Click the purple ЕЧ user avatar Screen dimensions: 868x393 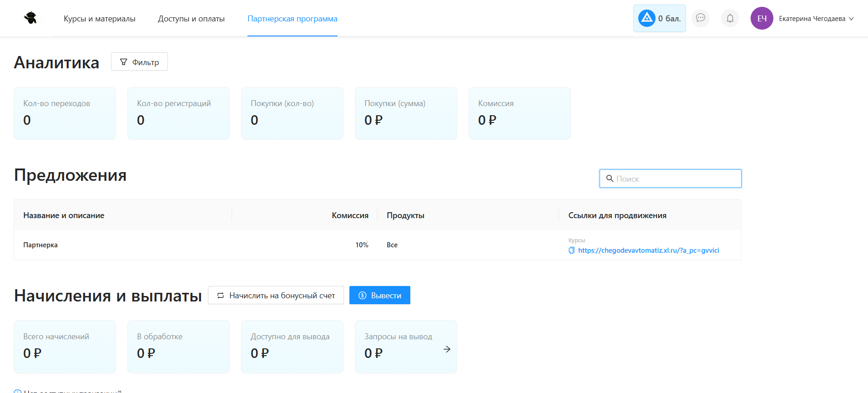coord(762,18)
